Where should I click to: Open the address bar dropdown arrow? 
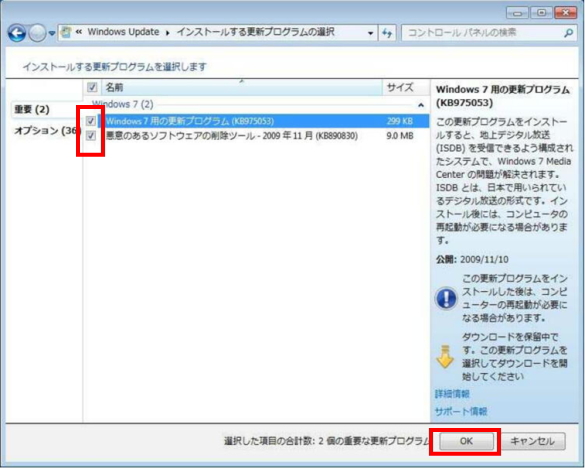(370, 33)
